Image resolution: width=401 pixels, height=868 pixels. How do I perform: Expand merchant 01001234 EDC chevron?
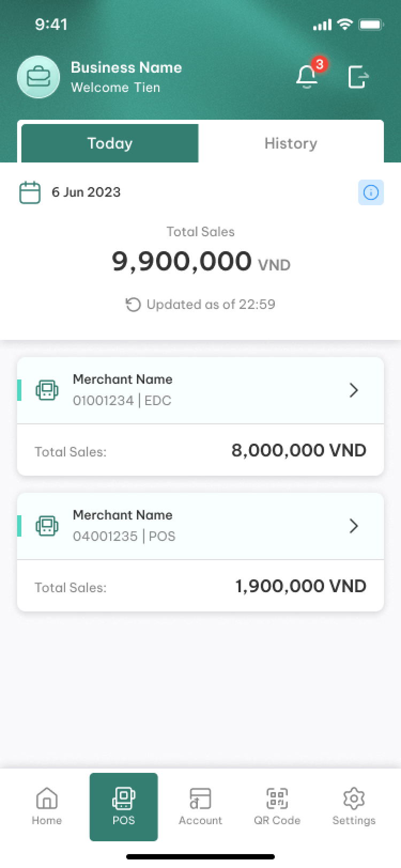coord(353,391)
